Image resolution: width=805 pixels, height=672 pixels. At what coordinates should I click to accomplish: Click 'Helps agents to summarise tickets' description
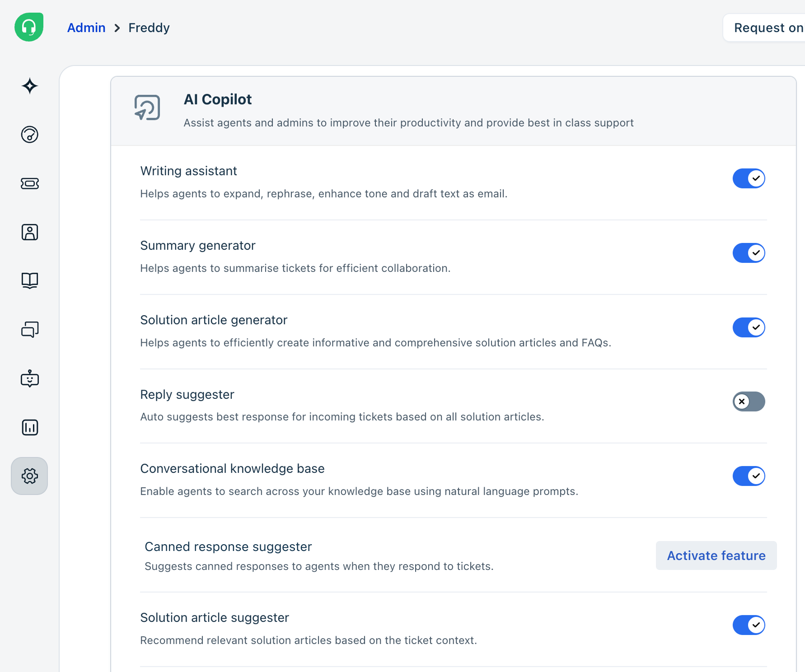pyautogui.click(x=295, y=268)
